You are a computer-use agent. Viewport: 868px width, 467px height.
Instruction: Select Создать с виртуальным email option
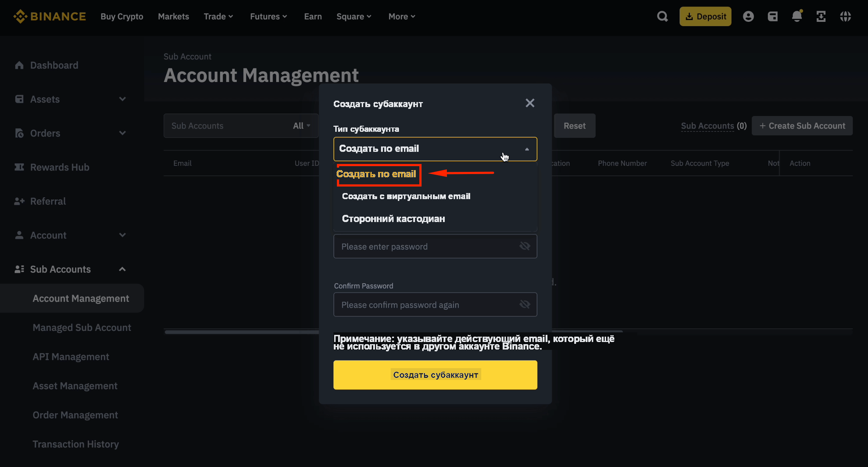pos(406,196)
